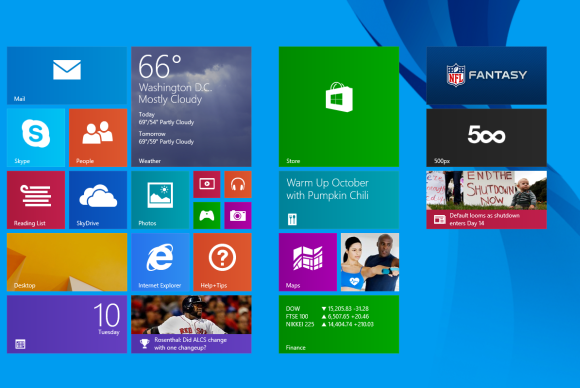Open the Mail tile

67,75
